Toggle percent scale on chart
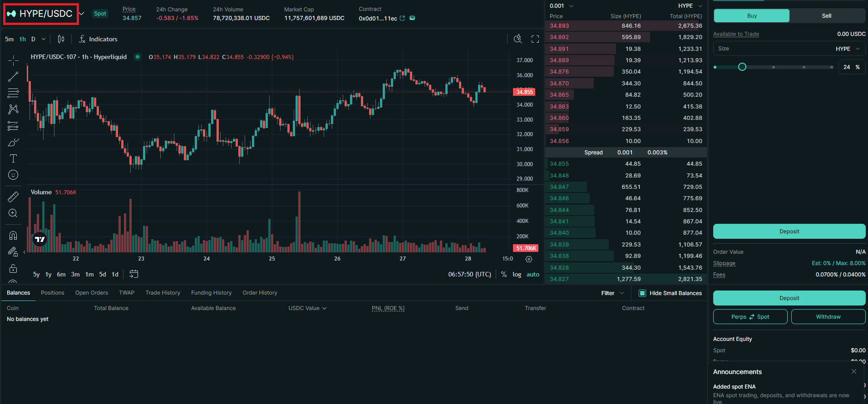Screen dimensions: 868x404 coord(504,274)
